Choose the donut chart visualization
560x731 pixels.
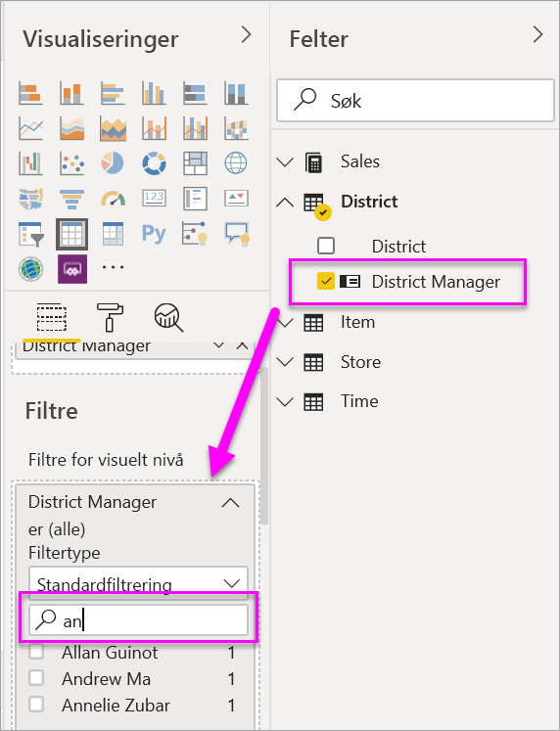click(154, 163)
